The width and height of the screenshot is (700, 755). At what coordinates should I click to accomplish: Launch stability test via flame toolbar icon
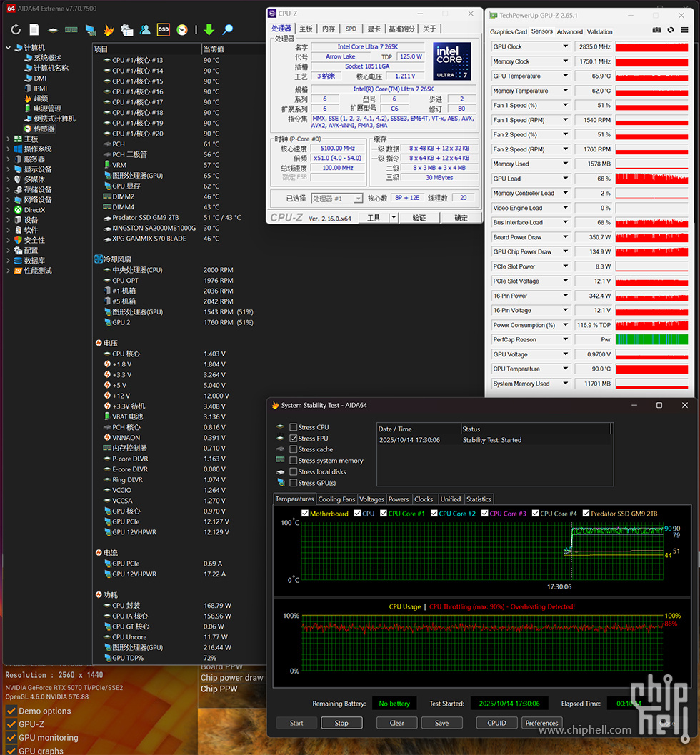click(109, 29)
